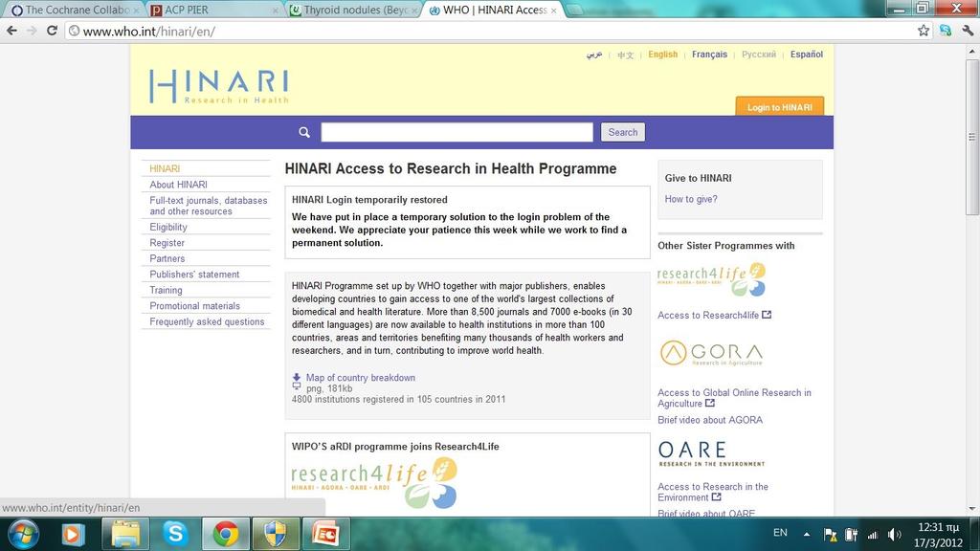The height and width of the screenshot is (551, 980).
Task: Open Partners in the side menu
Action: click(x=167, y=258)
